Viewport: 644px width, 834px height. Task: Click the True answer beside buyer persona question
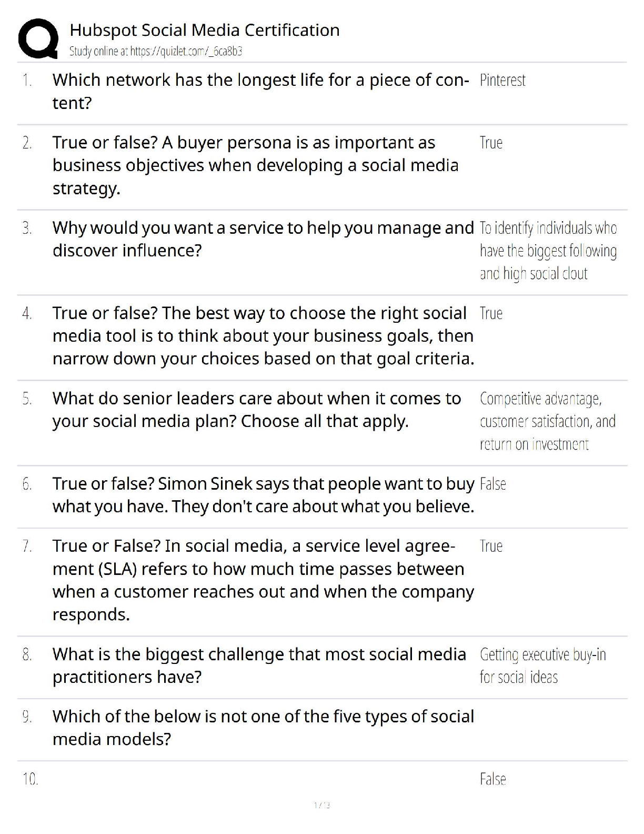click(x=491, y=143)
